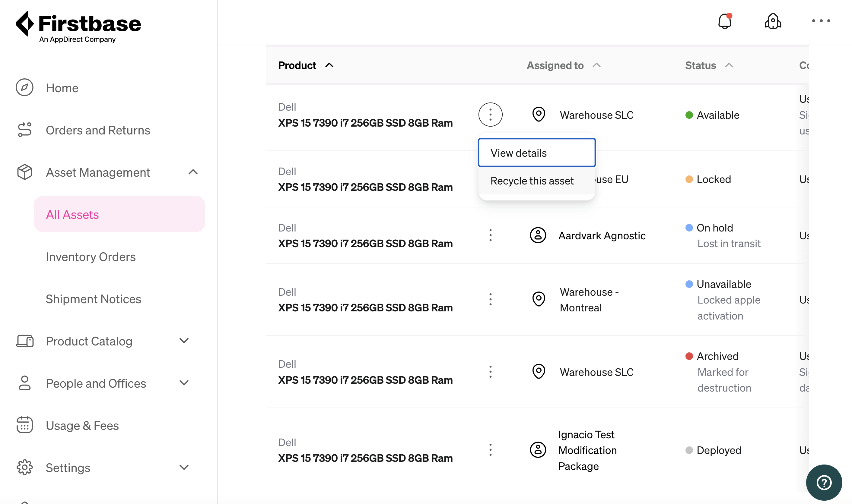
Task: Select View details from the context menu
Action: coord(536,153)
